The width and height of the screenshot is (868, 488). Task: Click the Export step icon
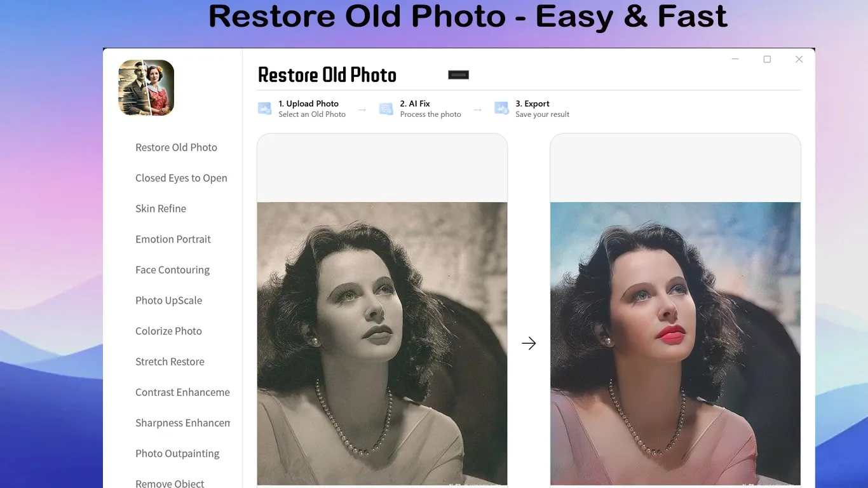click(x=502, y=109)
